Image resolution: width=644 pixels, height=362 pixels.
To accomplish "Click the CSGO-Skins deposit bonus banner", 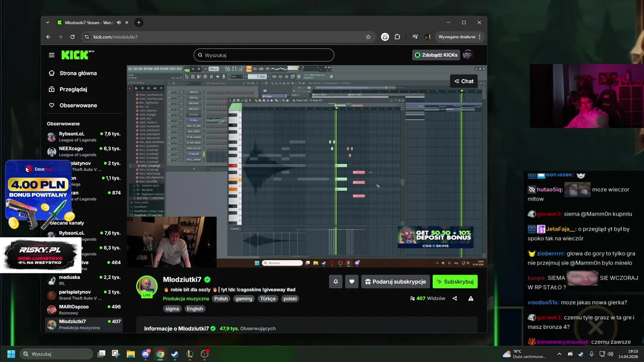I will coord(436,237).
